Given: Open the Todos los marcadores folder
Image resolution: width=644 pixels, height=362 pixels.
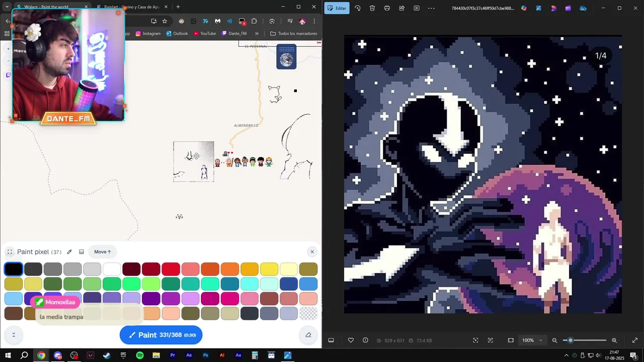Looking at the screenshot, I should click(293, 34).
